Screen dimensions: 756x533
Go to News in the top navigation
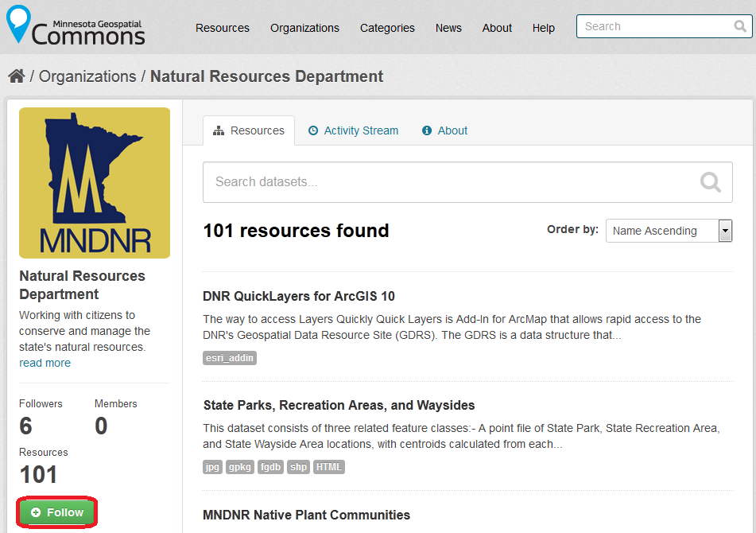point(448,28)
